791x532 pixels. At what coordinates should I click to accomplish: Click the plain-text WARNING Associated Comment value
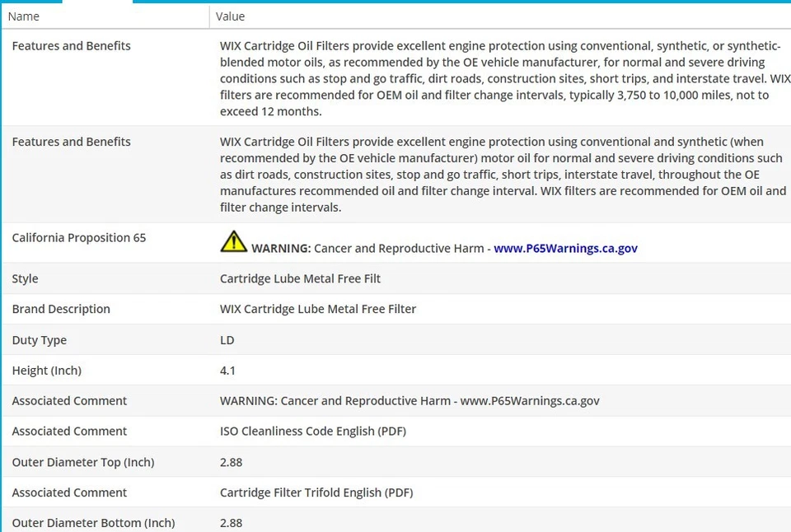(410, 401)
